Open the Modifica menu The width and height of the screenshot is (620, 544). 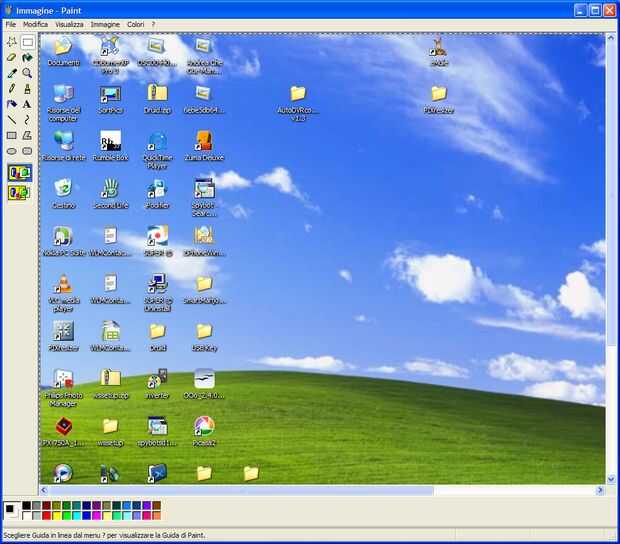(x=35, y=25)
